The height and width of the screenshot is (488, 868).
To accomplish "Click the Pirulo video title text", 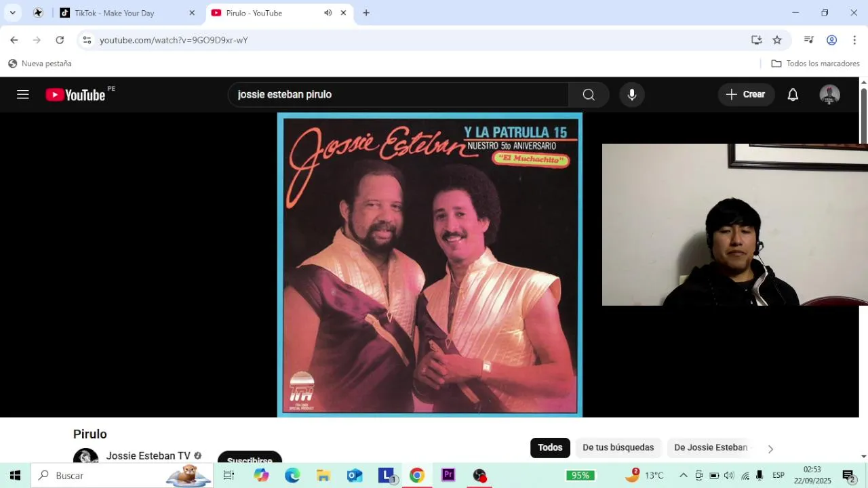I will [x=90, y=434].
